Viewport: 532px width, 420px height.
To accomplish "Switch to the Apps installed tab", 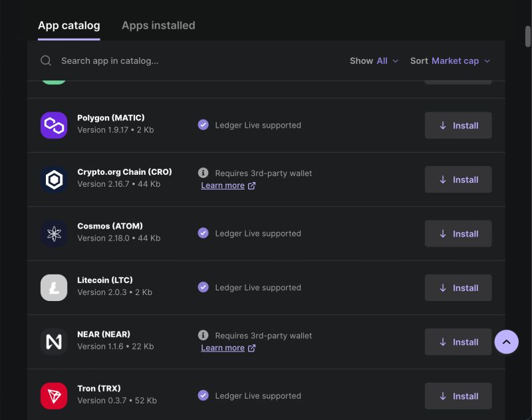I will tap(158, 25).
